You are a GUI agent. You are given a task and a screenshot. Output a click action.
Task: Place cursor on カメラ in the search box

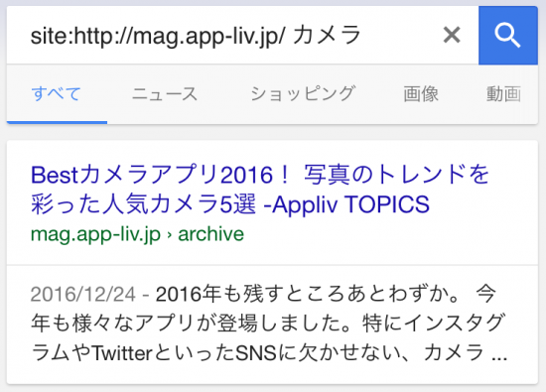327,35
